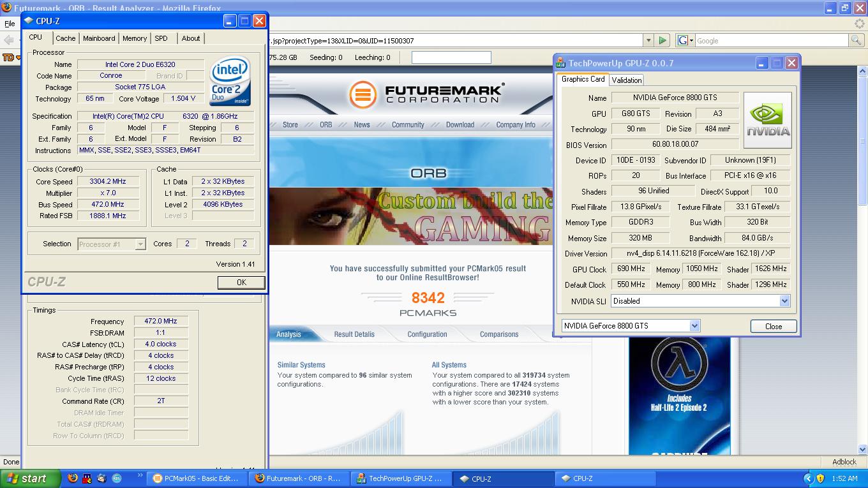This screenshot has width=868, height=488.
Task: Expand Quick Launch overflow chevron
Action: point(140,475)
